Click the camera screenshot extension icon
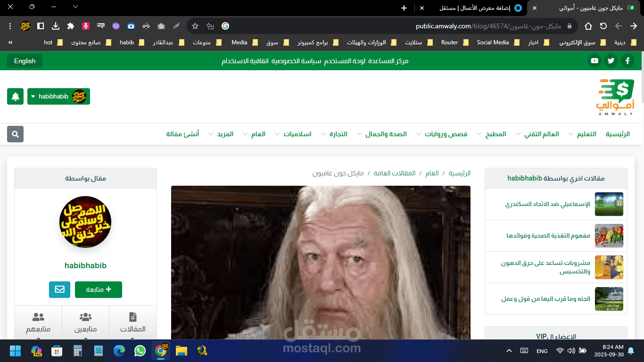 pos(161,26)
